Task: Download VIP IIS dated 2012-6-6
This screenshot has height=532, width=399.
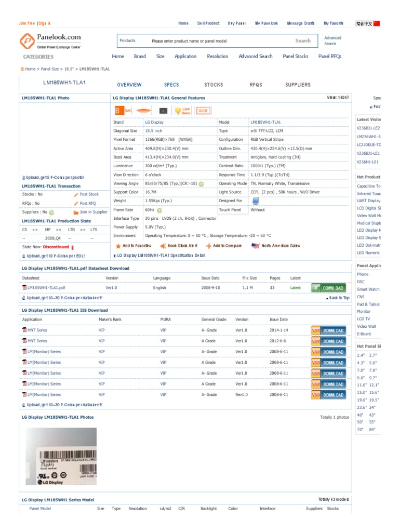Action: click(x=328, y=341)
